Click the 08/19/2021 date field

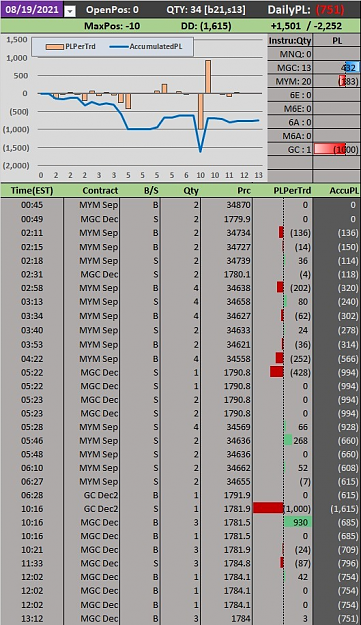(x=31, y=9)
